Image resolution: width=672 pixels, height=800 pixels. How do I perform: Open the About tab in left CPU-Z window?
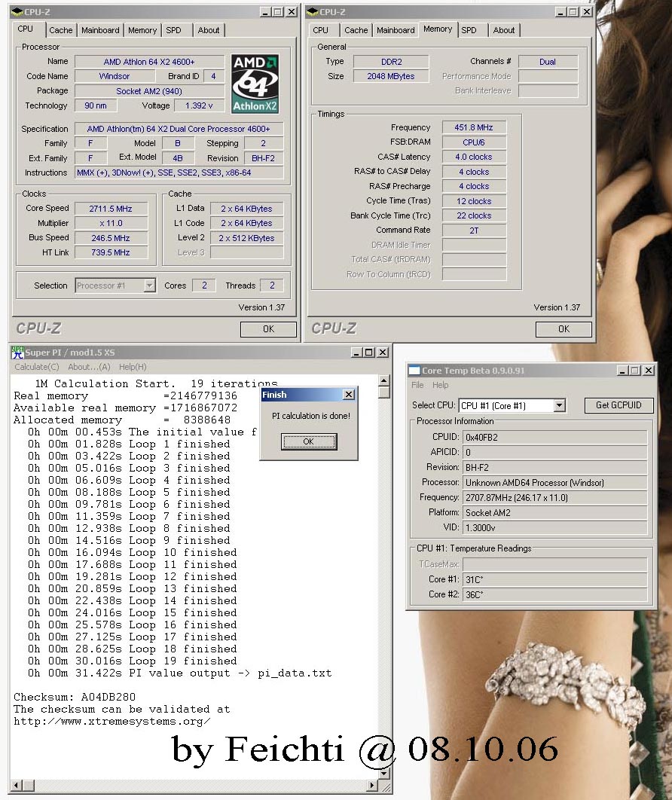[209, 30]
